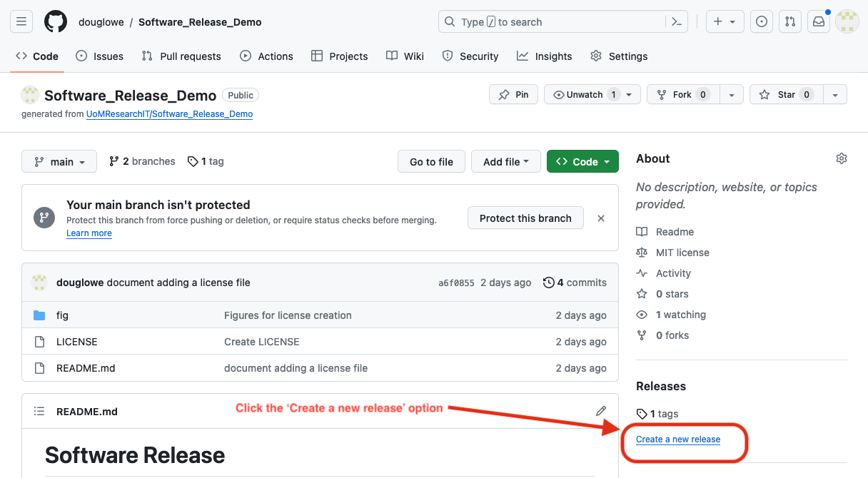The width and height of the screenshot is (868, 478).
Task: Click douglowe's avatar in commit row
Action: coord(39,283)
